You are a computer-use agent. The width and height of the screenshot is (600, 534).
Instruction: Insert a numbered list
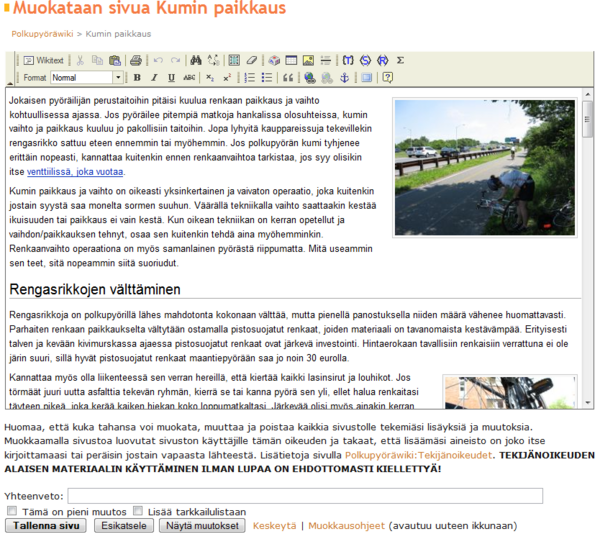249,78
